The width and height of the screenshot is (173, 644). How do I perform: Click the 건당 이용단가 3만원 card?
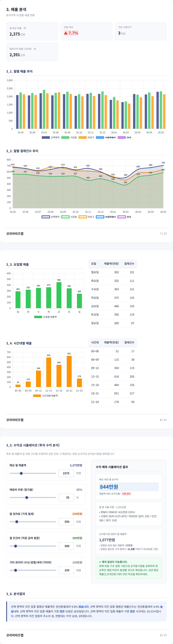click(x=141, y=31)
